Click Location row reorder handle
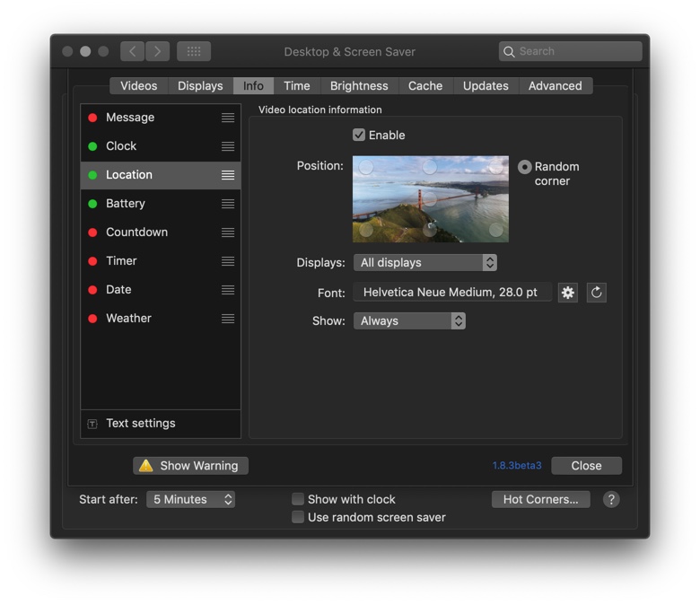This screenshot has width=700, height=605. coord(228,175)
